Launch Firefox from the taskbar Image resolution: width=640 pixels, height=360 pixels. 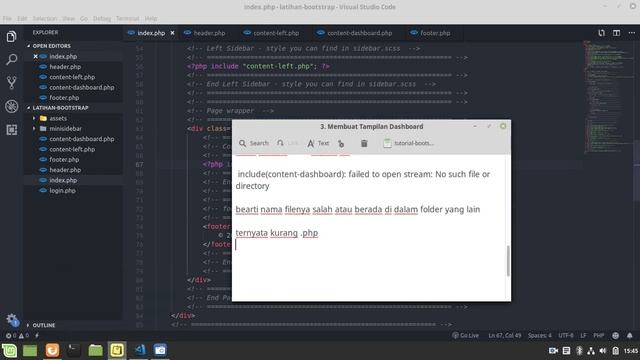pos(52,350)
